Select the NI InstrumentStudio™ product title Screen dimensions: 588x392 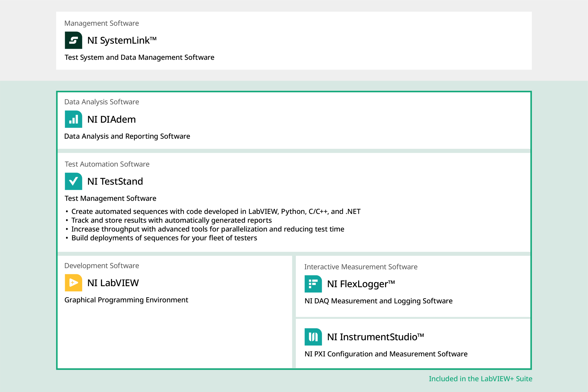[375, 337]
